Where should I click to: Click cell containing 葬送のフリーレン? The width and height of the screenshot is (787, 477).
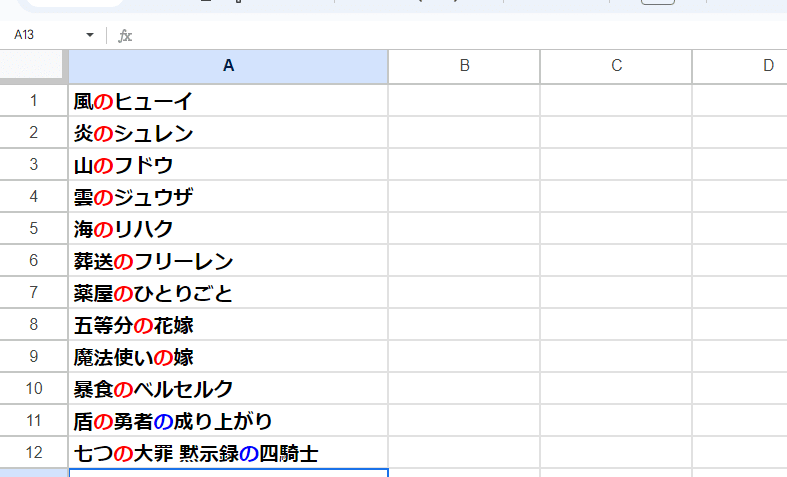228,261
